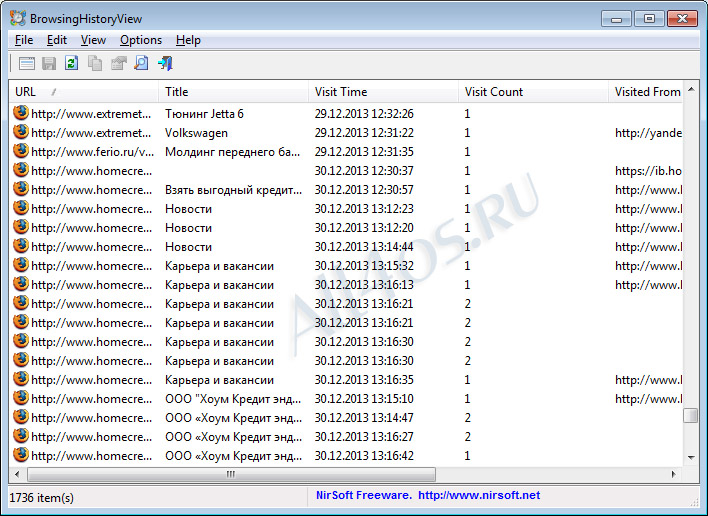Select ООО «Хоум Кредит row at 13:16:27
Screen dimensions: 708x516
click(346, 437)
